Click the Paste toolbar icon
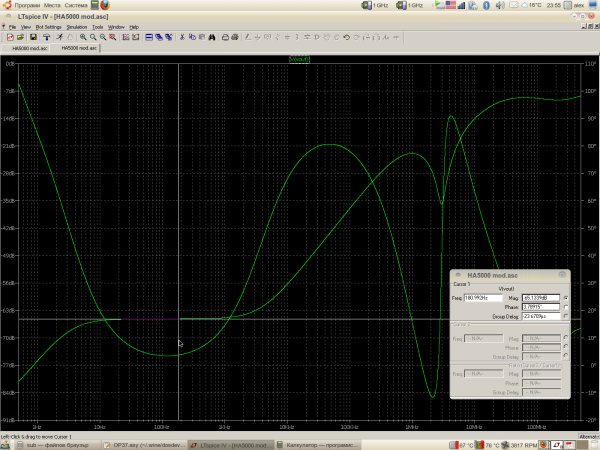The image size is (600, 450). [x=202, y=37]
